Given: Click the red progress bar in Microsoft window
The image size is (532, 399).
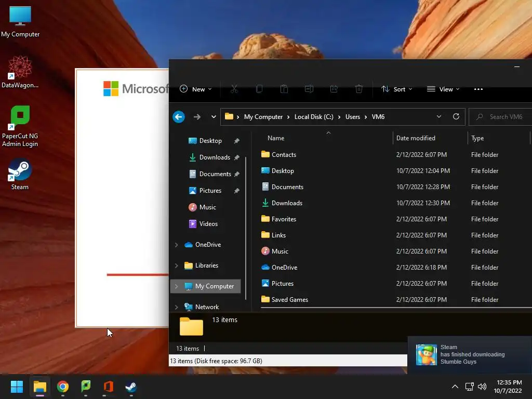Looking at the screenshot, I should (137, 275).
